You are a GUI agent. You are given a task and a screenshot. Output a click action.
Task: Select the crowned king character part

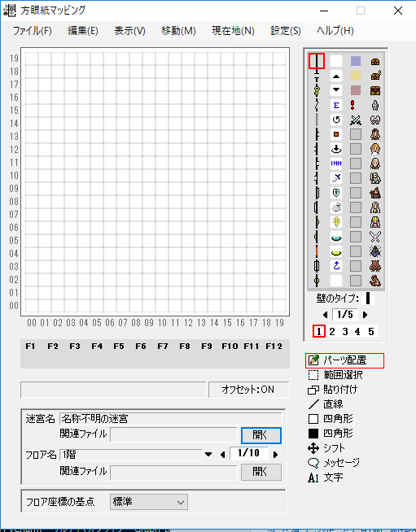375,222
